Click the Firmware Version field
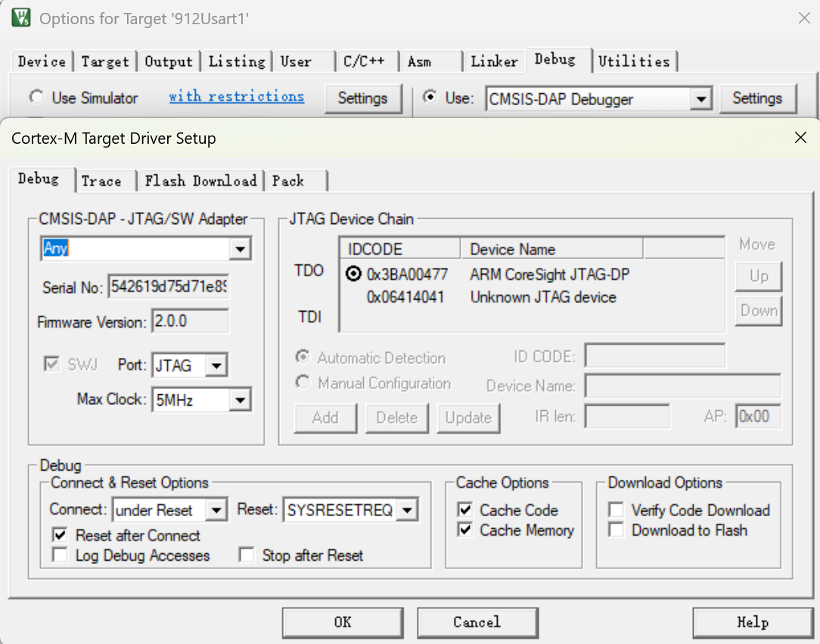The image size is (820, 644). 191,321
